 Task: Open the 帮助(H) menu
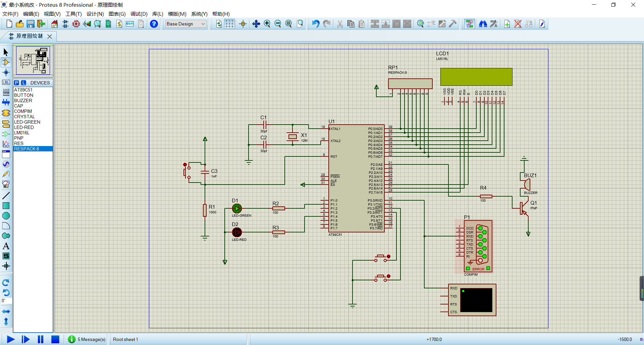point(221,14)
